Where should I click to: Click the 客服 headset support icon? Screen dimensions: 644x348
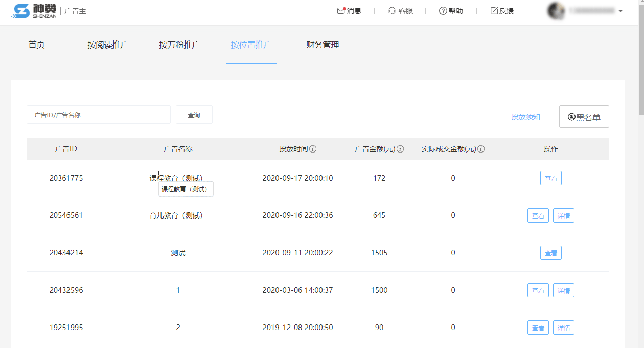392,11
